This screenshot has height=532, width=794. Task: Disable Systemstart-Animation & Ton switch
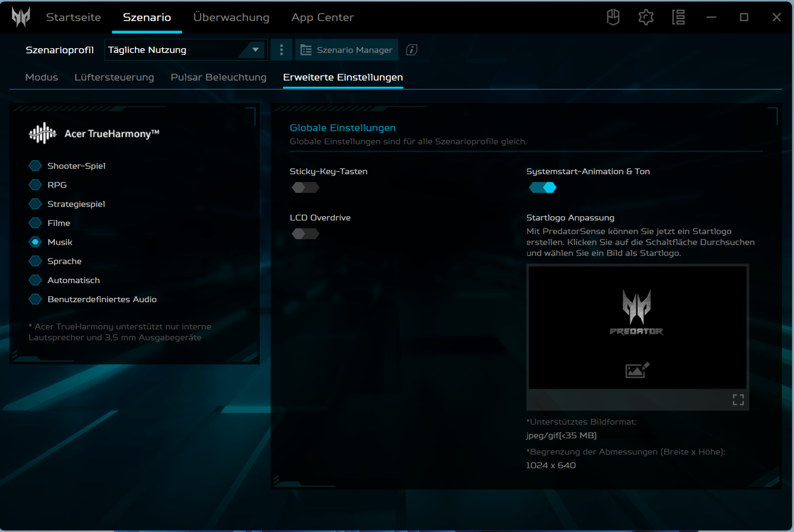(x=543, y=188)
